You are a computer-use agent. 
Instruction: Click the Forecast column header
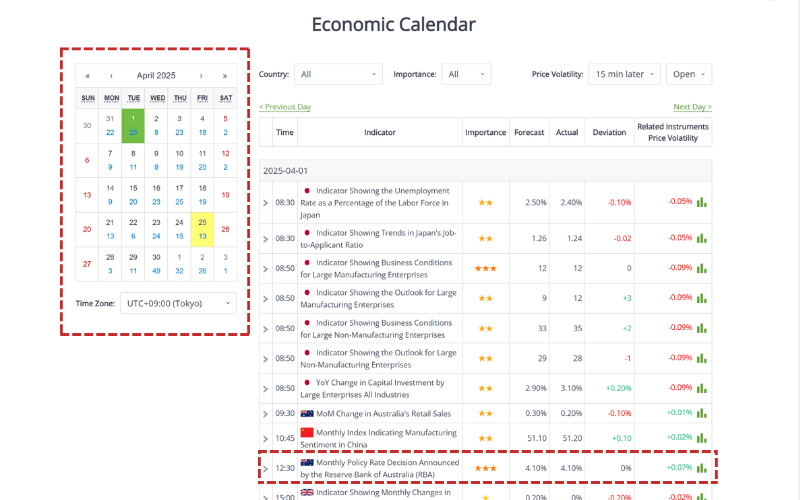(529, 132)
